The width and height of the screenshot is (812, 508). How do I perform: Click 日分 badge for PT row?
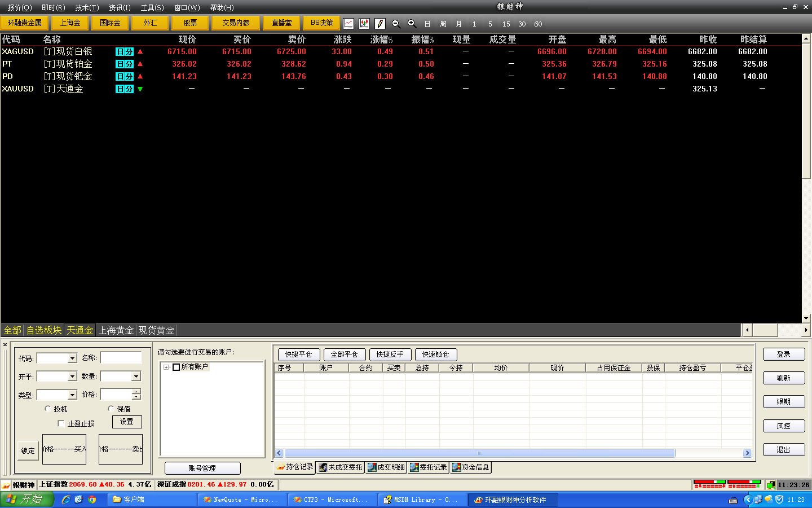point(125,64)
